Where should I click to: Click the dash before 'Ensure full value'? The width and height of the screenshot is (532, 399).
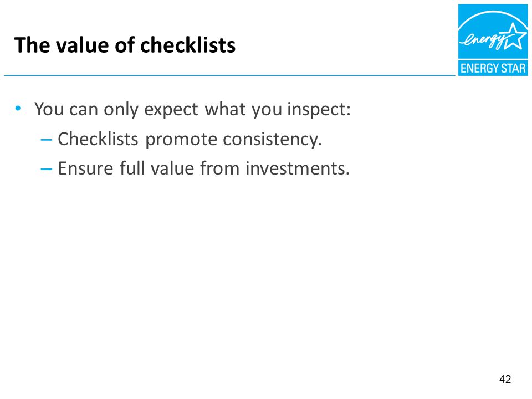[46, 169]
